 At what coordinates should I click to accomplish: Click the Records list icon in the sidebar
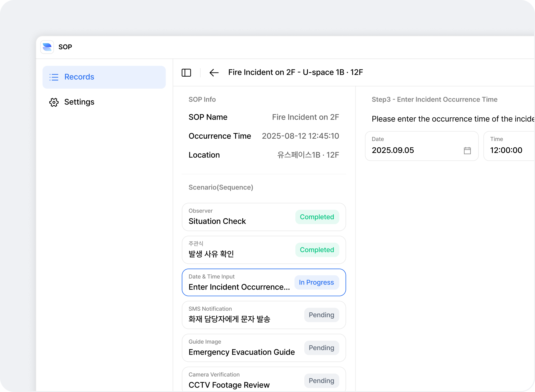(x=54, y=77)
